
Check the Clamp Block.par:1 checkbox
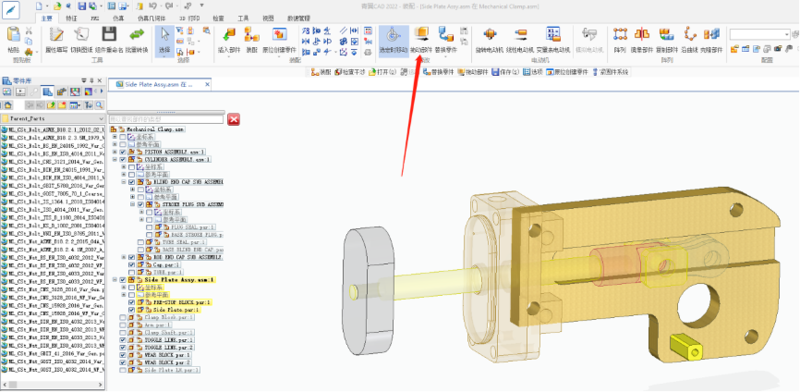click(122, 317)
